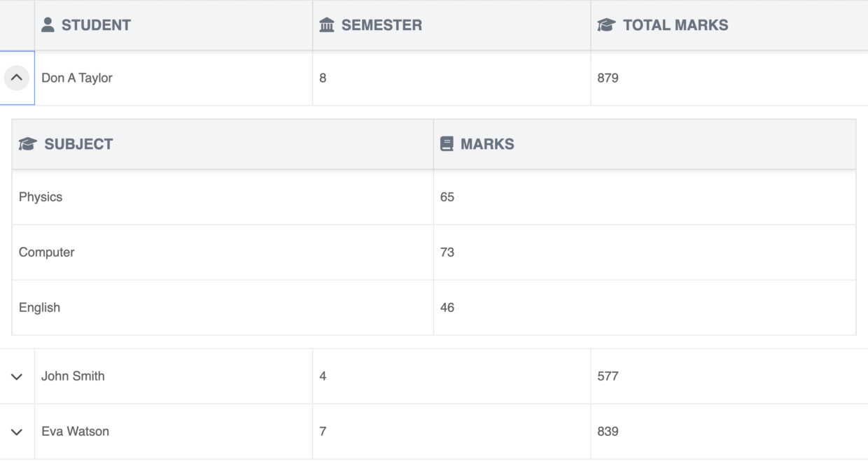This screenshot has width=868, height=461.
Task: Select the Computer subject cell
Action: [x=46, y=253]
